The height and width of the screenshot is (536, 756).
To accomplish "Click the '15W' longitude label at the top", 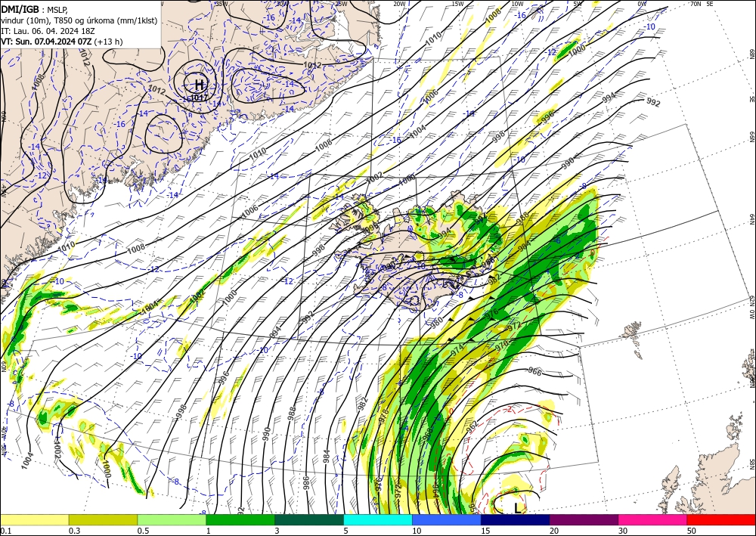I will (x=457, y=4).
